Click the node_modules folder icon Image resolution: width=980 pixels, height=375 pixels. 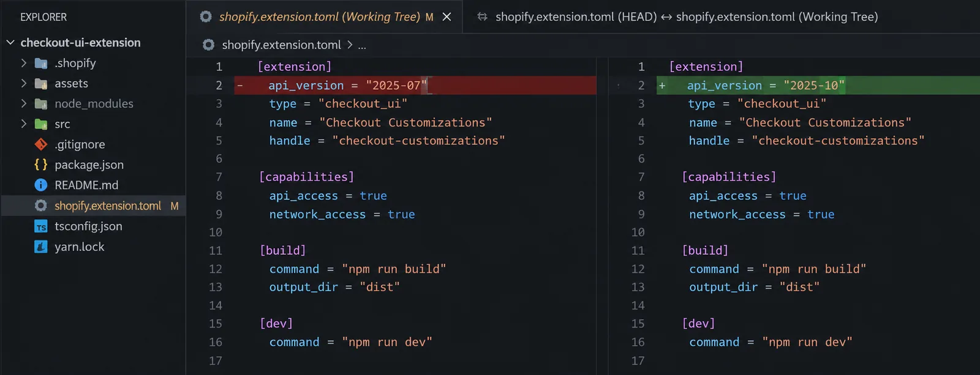point(41,103)
